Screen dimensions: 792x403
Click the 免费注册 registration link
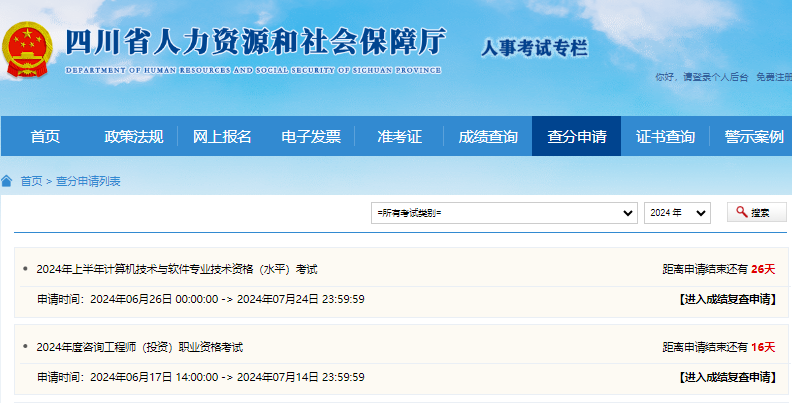point(773,77)
